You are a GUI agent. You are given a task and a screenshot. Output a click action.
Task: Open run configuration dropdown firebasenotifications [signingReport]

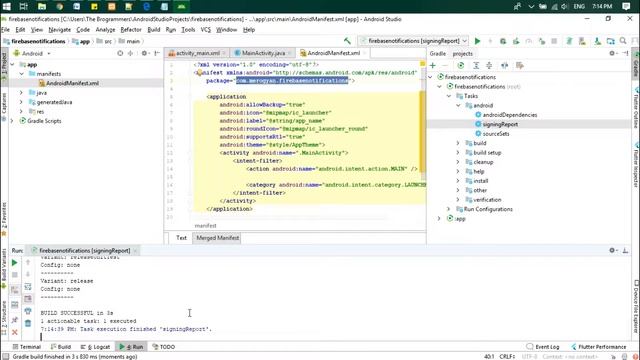tap(413, 41)
